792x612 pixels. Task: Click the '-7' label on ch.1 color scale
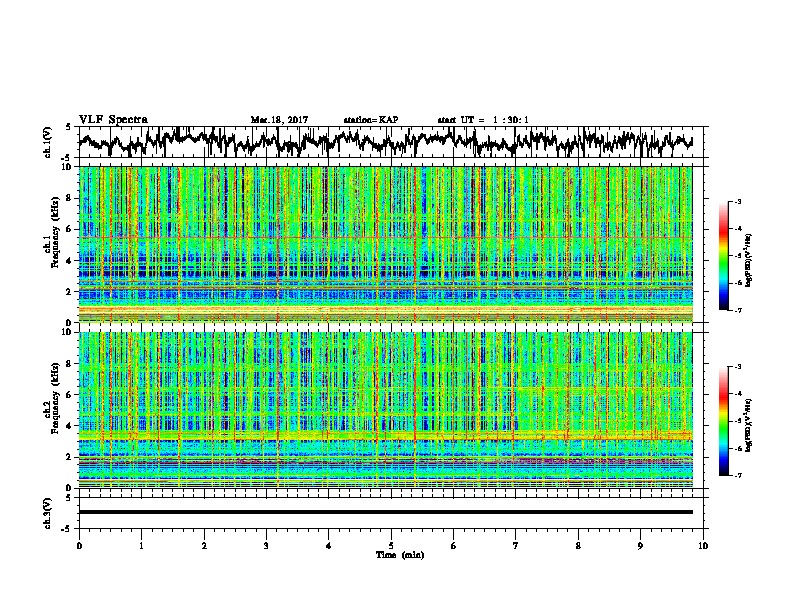(737, 310)
